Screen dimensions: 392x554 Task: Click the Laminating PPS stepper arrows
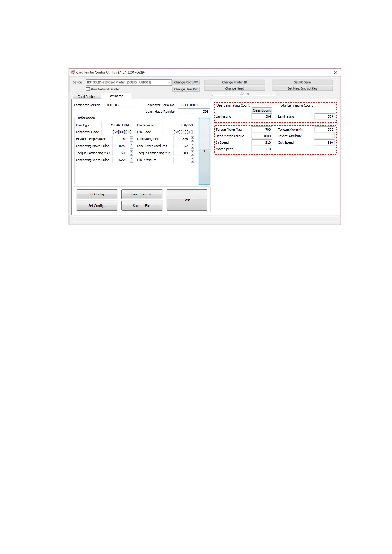tap(193, 139)
